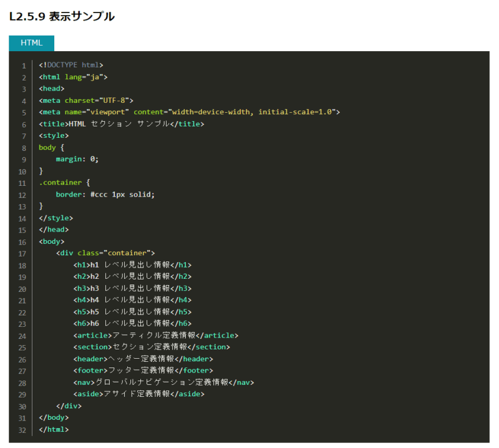
Task: Select the HTML tab above the code
Action: coord(31,43)
